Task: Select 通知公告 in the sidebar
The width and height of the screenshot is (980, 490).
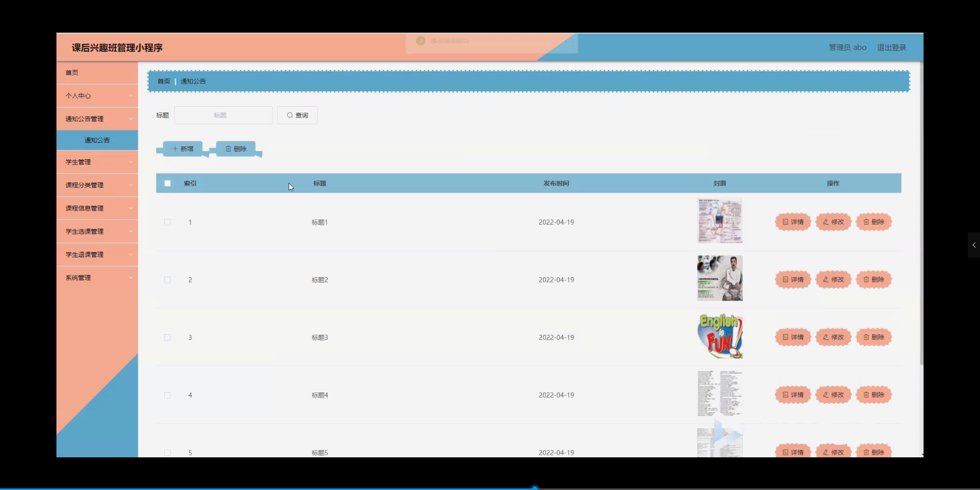Action: point(97,139)
